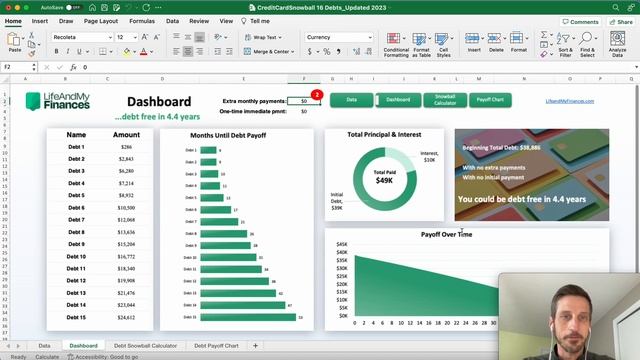Open the LifeAndMyFinances.com link
Viewport: 640px width, 360px height.
coord(569,101)
